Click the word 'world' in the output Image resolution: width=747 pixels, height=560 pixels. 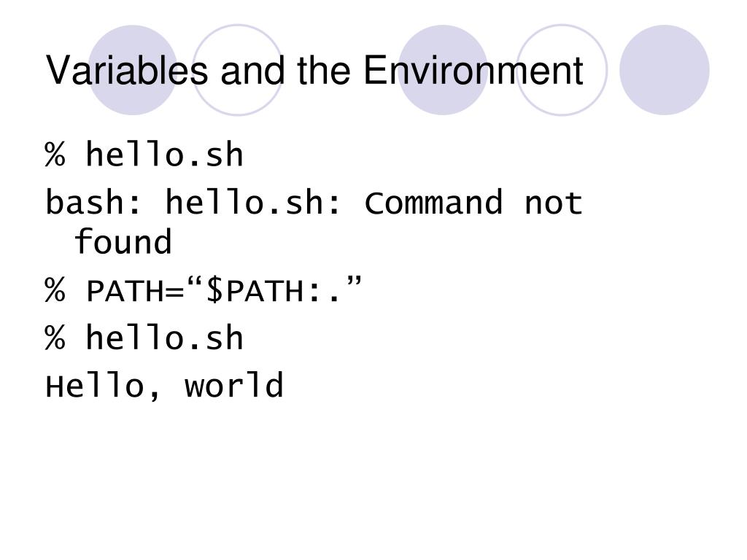pyautogui.click(x=234, y=385)
